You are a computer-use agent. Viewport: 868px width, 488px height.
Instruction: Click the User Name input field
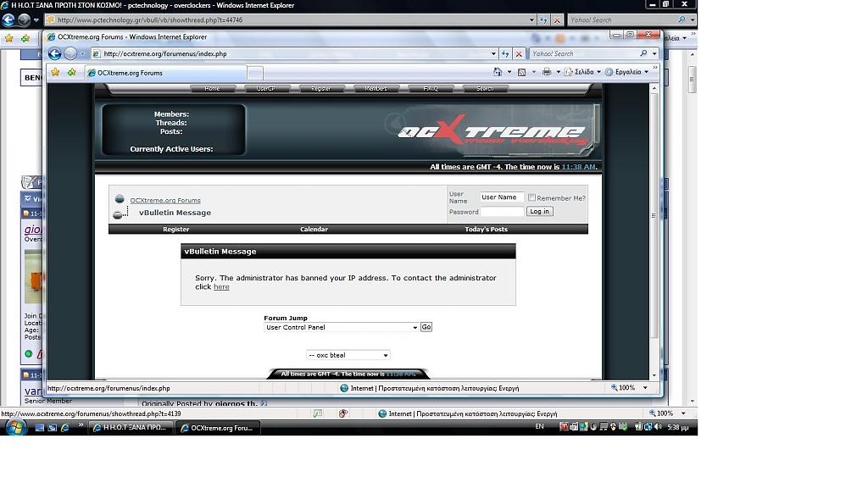coord(502,197)
